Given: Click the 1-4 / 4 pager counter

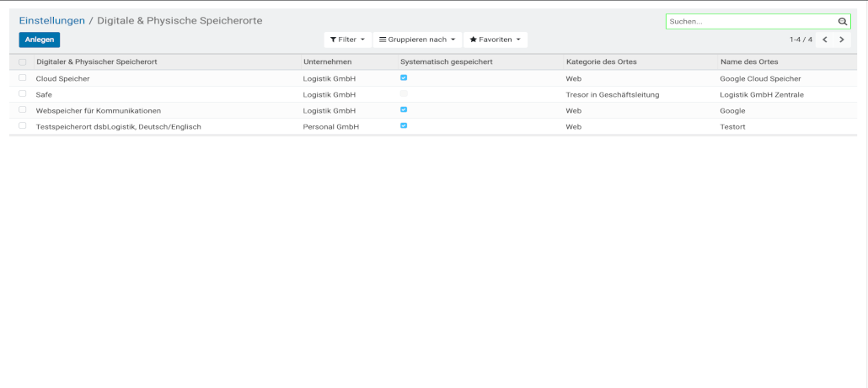Looking at the screenshot, I should pyautogui.click(x=801, y=40).
